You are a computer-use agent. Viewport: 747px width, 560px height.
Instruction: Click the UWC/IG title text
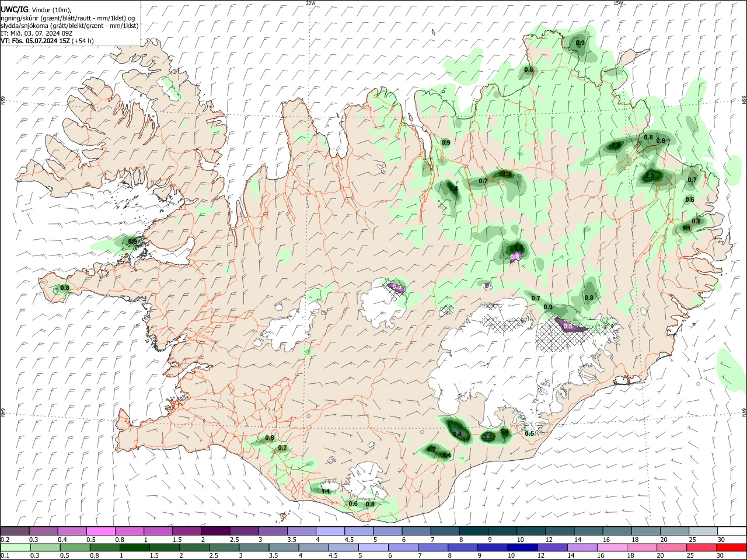pyautogui.click(x=15, y=9)
